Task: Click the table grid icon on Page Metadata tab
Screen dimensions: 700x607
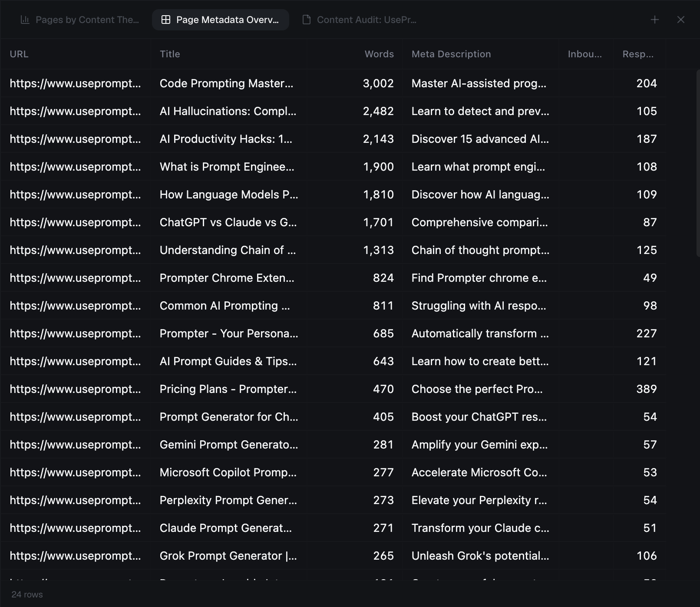Action: [x=165, y=20]
